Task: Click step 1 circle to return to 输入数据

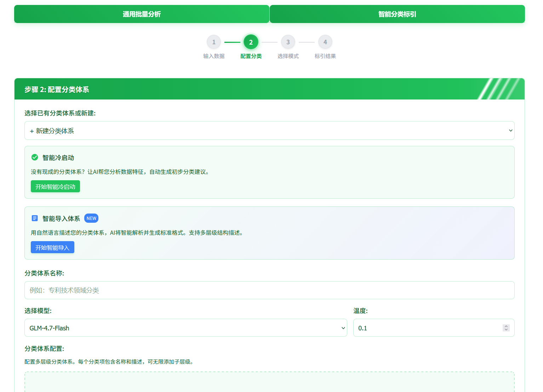Action: pos(214,42)
